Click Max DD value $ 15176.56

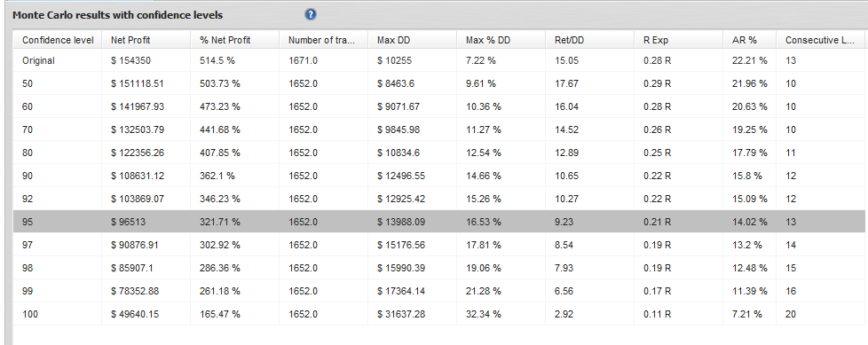[x=401, y=245]
